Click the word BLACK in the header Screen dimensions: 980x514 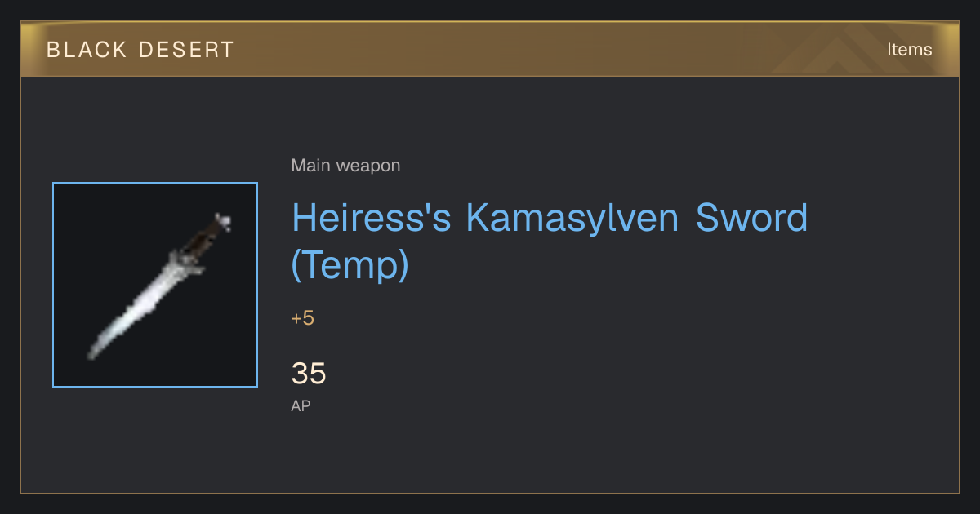coord(85,50)
